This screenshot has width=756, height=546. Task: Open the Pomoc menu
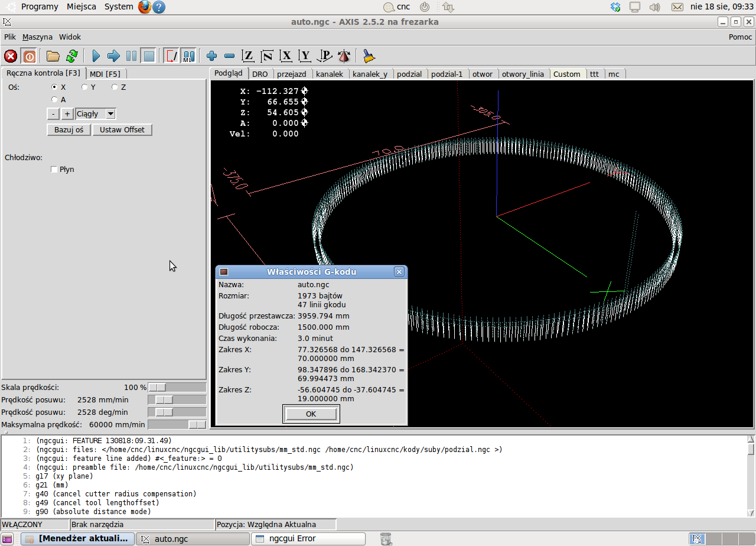[740, 37]
